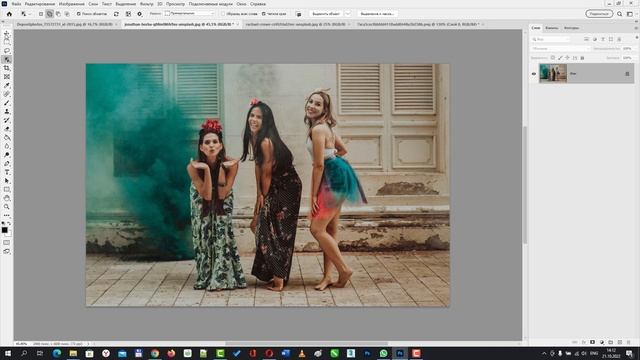Select the Hand tool
Image resolution: width=640 pixels, height=360 pixels.
(7, 198)
